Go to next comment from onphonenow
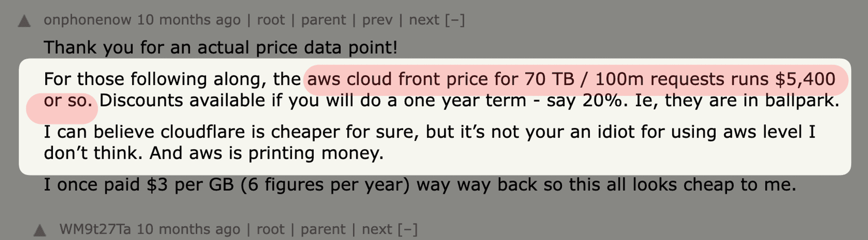 [424, 20]
